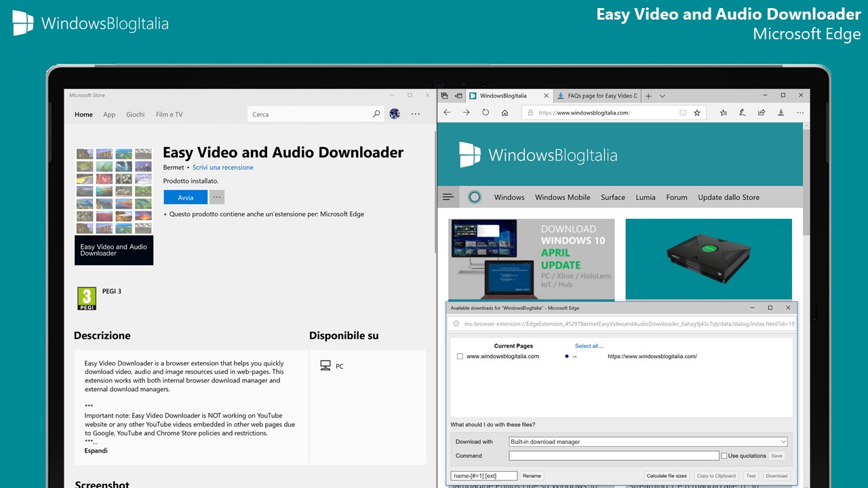868x488 pixels.
Task: Select the Giochi tab in Microsoft Store
Action: 136,115
